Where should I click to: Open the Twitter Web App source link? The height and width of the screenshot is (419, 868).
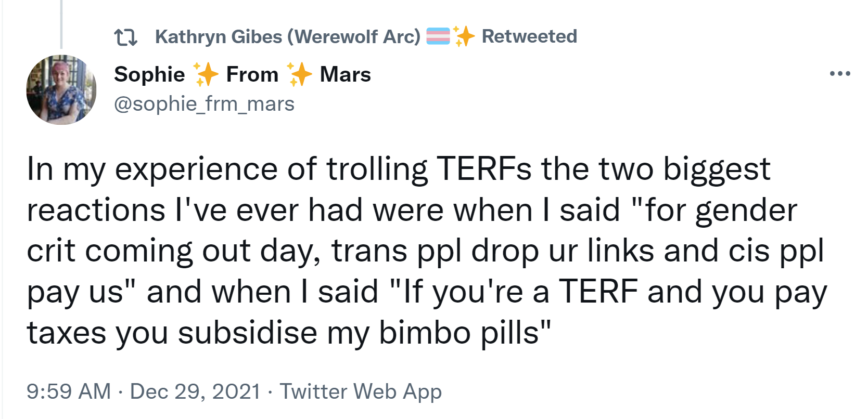point(361,391)
